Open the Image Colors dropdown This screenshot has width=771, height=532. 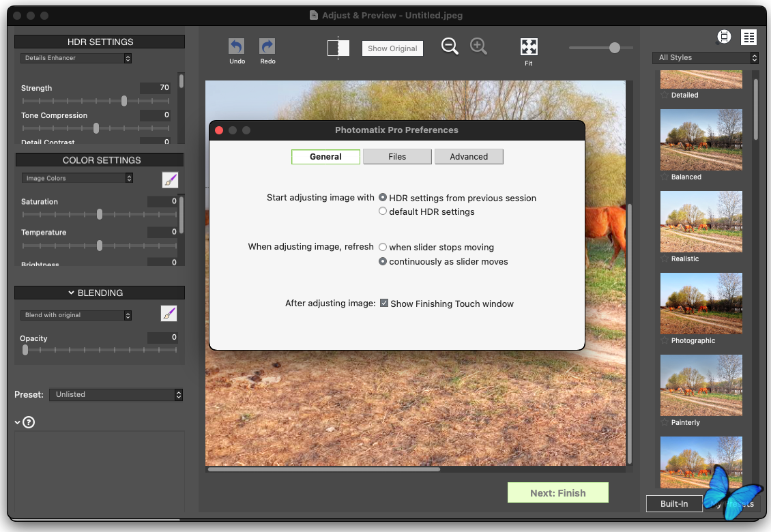(x=77, y=178)
